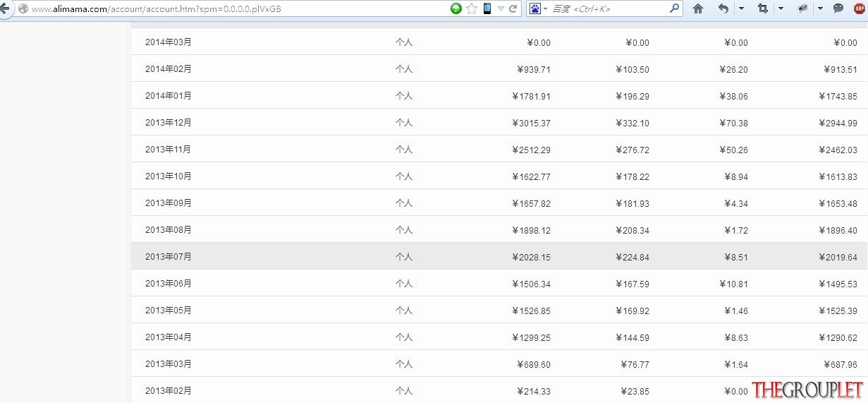Image resolution: width=868 pixels, height=403 pixels.
Task: Select the 2013年12月 row label
Action: [169, 123]
